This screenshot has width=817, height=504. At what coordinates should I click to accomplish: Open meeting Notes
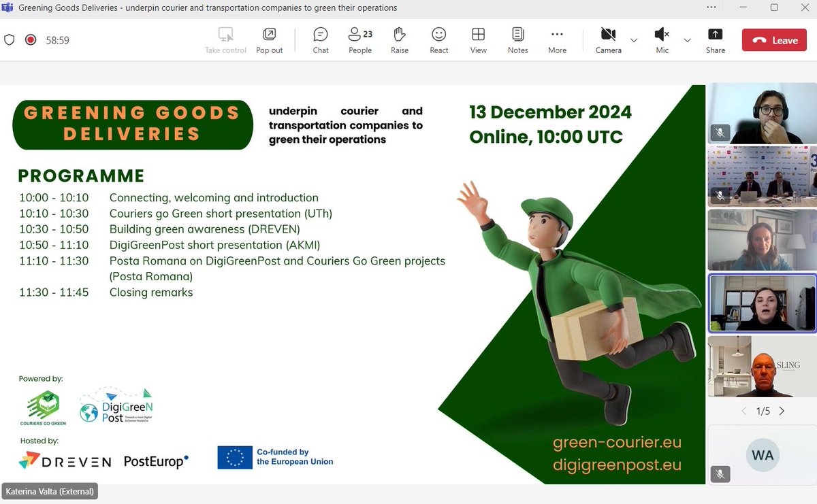click(x=518, y=40)
